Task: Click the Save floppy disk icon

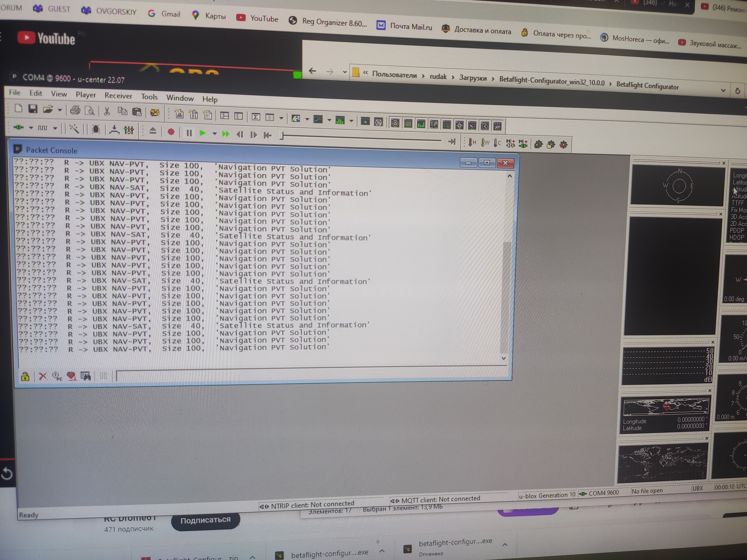Action: (33, 109)
